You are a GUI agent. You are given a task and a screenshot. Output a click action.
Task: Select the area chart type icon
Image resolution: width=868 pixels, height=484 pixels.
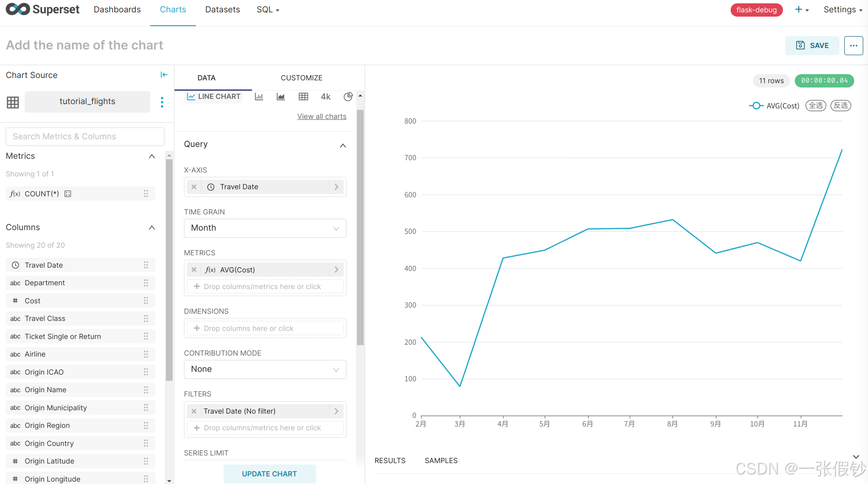point(281,97)
